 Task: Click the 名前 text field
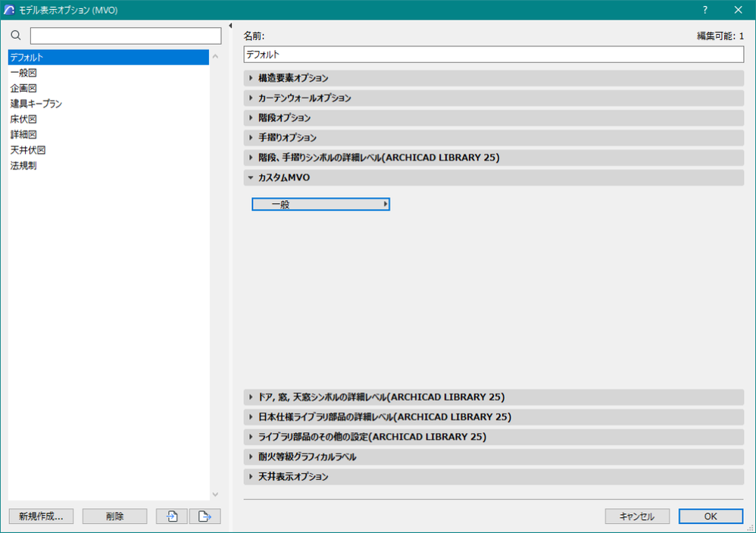[x=494, y=55]
